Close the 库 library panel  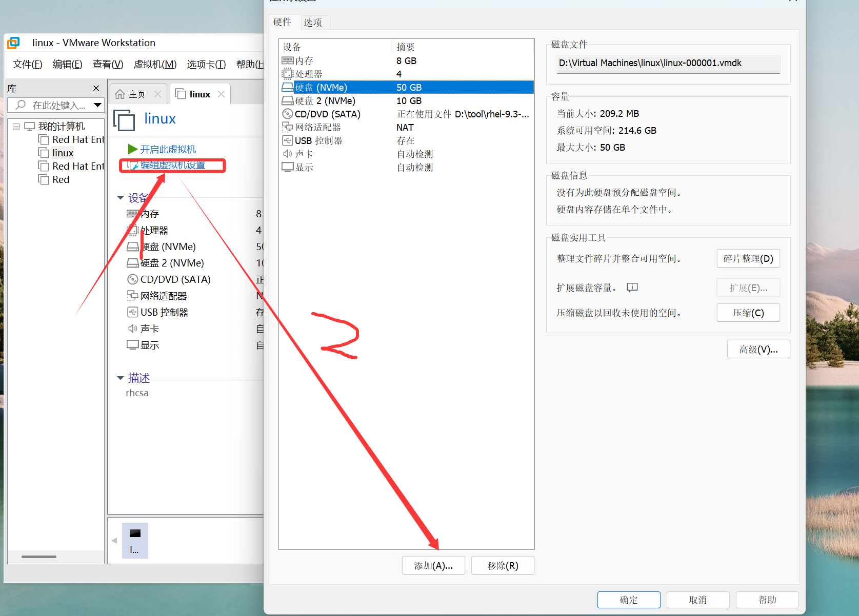click(96, 88)
